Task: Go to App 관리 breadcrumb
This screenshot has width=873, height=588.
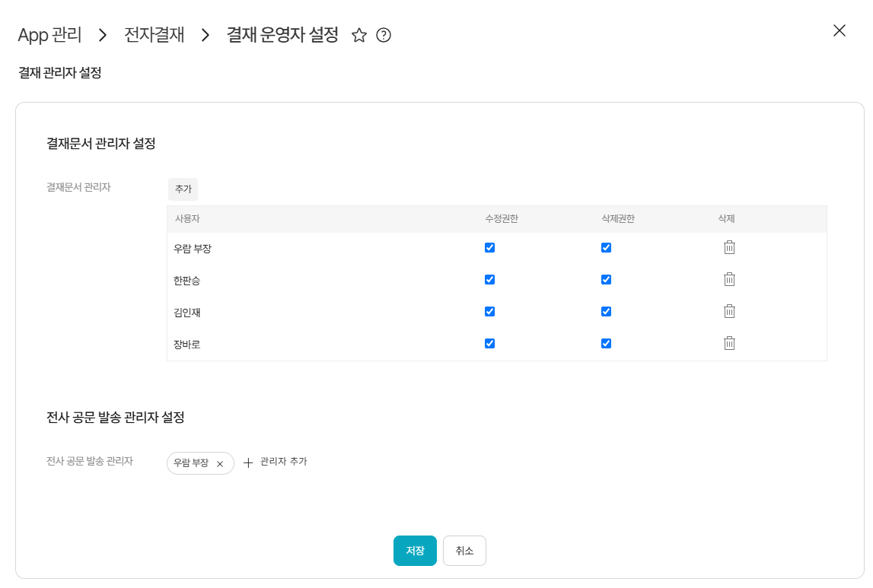Action: coord(49,35)
